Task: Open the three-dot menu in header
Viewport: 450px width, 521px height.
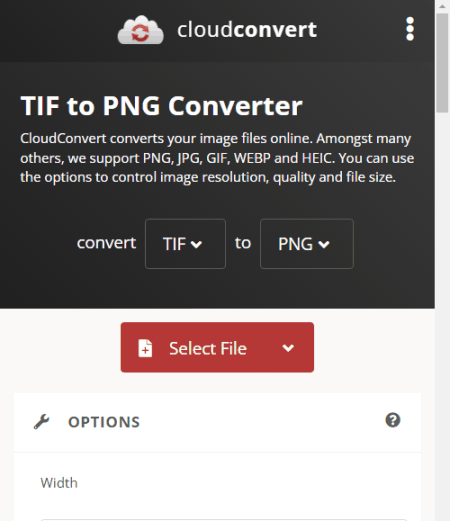Action: pyautogui.click(x=410, y=29)
